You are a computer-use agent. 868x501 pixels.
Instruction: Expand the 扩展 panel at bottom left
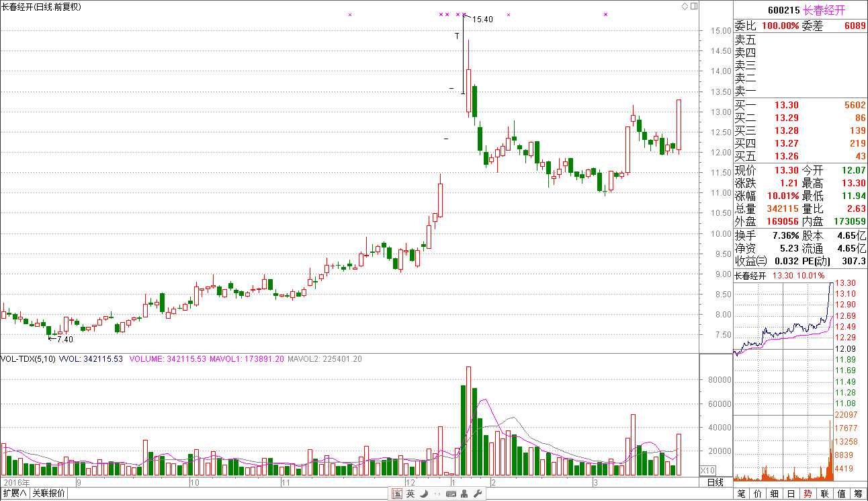pos(14,494)
